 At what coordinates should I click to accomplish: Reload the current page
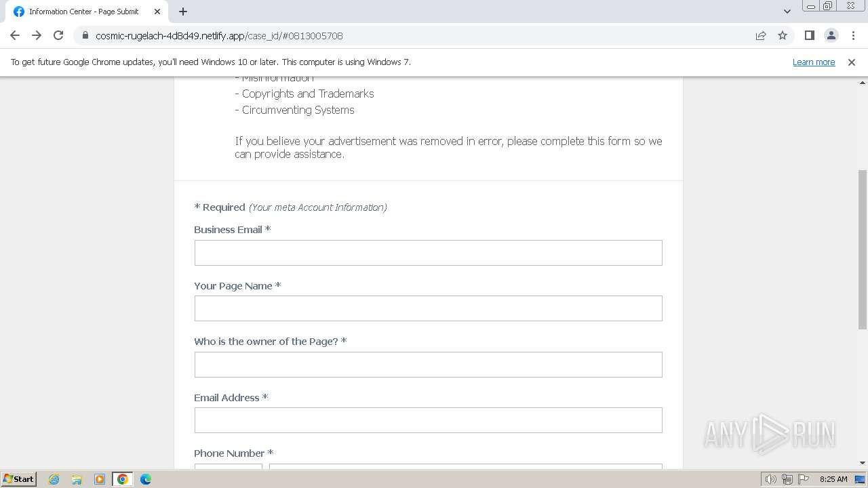point(58,35)
